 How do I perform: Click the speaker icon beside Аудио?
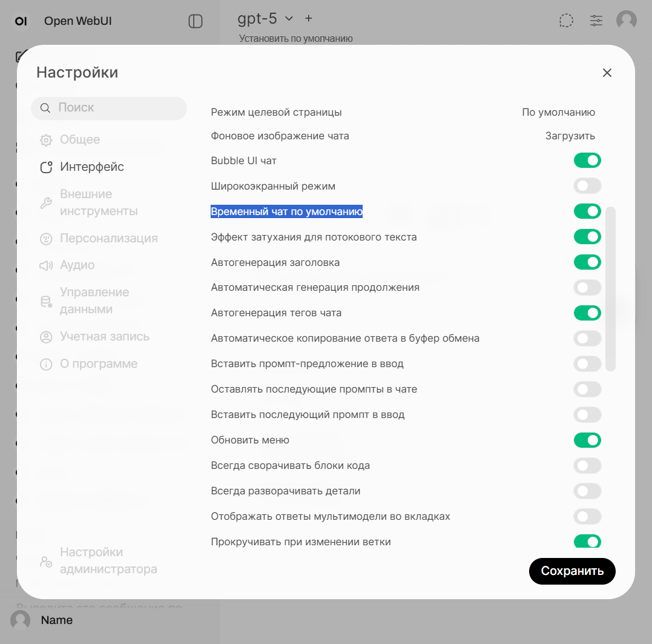click(x=46, y=266)
